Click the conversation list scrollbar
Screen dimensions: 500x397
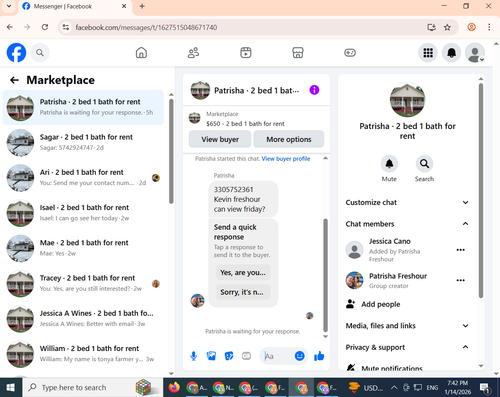point(171,151)
